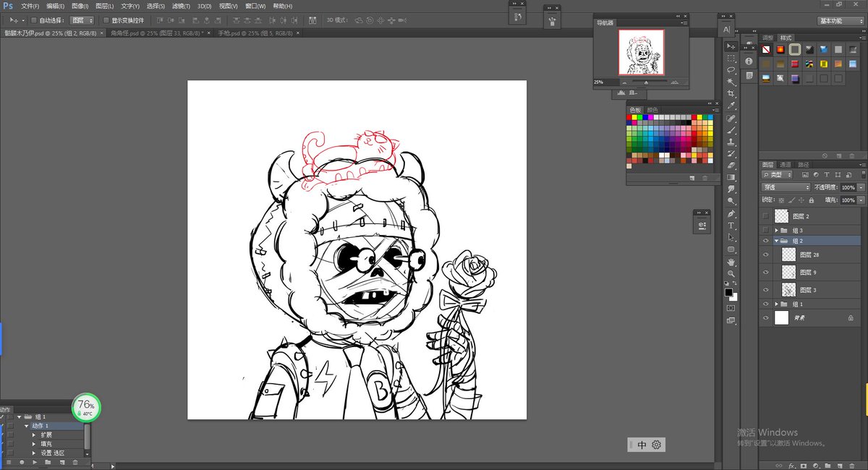Click the Navigator preview thumbnail

click(x=641, y=53)
